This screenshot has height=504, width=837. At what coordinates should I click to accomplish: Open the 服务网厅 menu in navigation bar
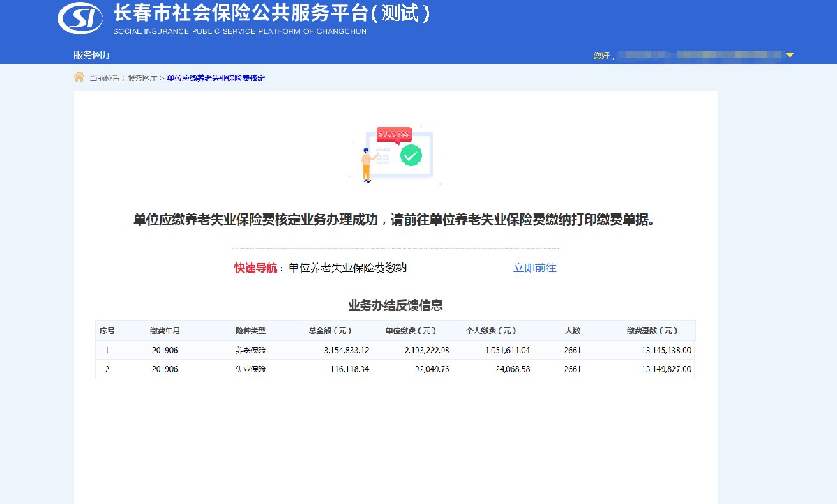[91, 55]
